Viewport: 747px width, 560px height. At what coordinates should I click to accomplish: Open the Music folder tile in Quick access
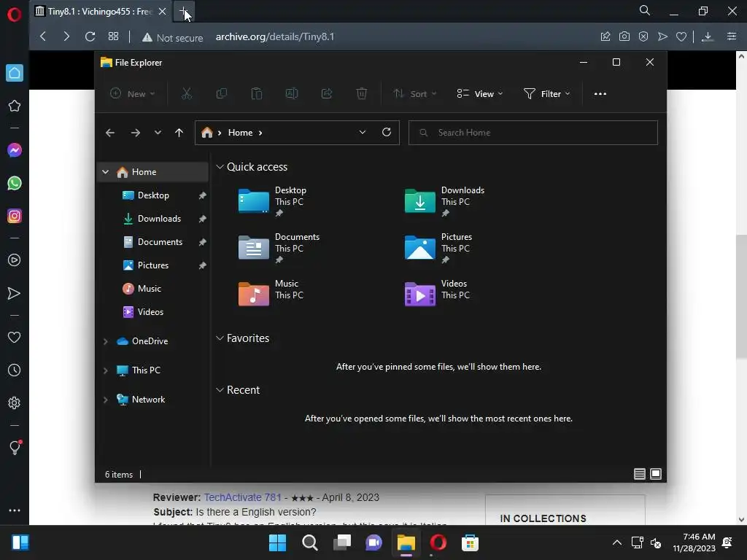coord(271,293)
